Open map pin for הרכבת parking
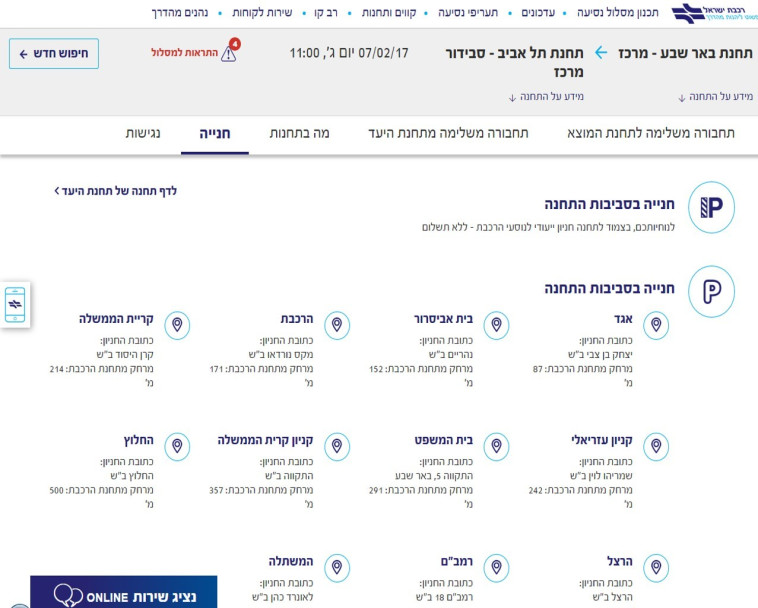The image size is (758, 608). point(337,325)
